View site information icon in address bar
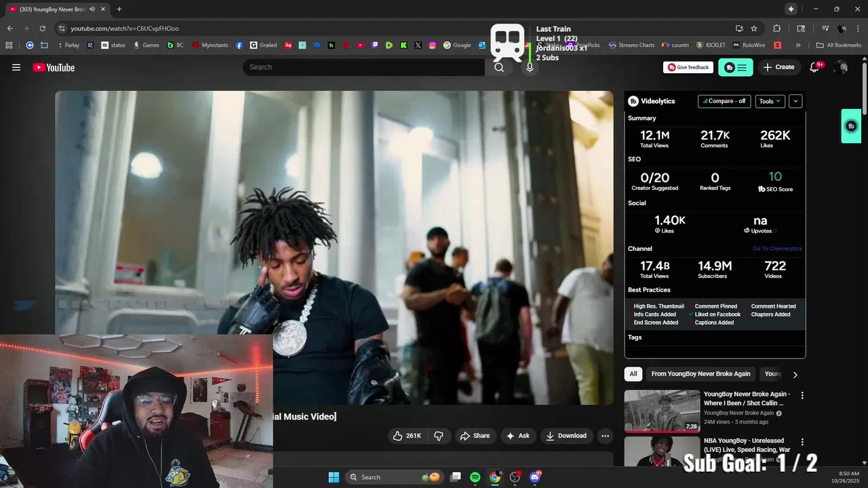 (x=62, y=28)
